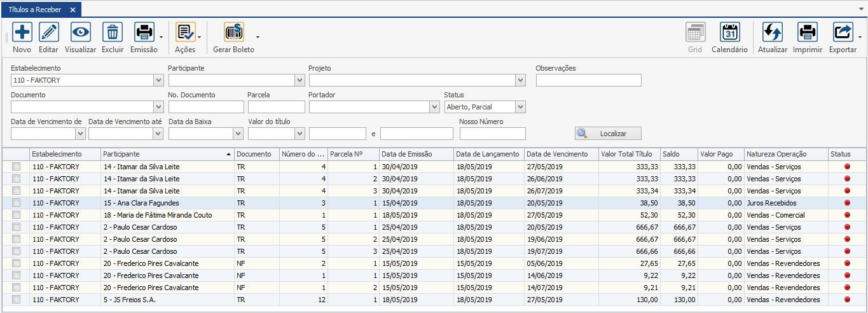
Task: Open the Estabelecimento combo box
Action: (x=158, y=81)
